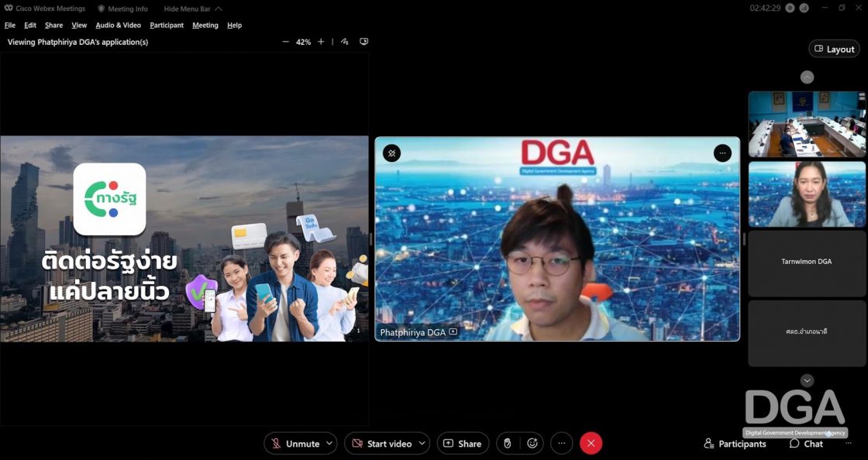
Task: Select the Tarnwimon DGA participant tile
Action: pyautogui.click(x=807, y=264)
